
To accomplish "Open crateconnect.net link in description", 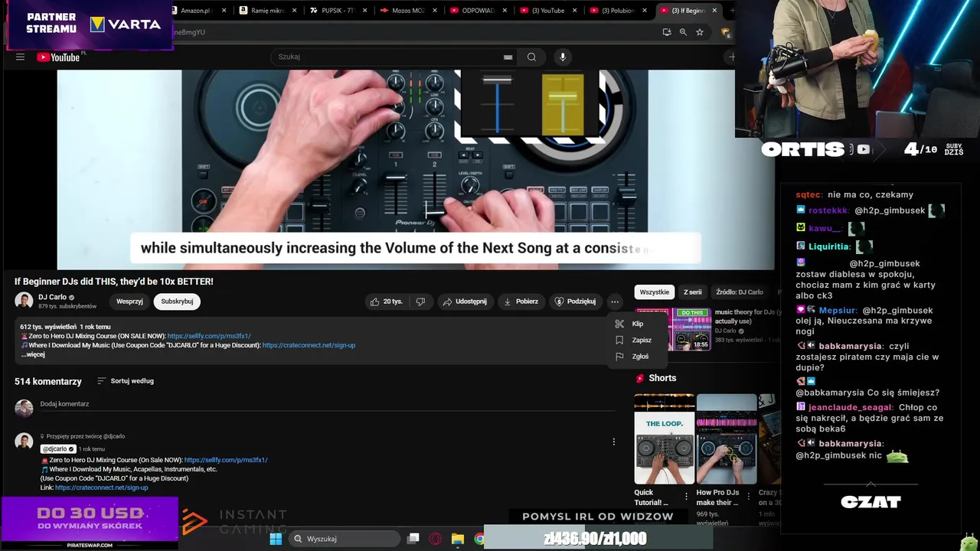I will [x=309, y=345].
